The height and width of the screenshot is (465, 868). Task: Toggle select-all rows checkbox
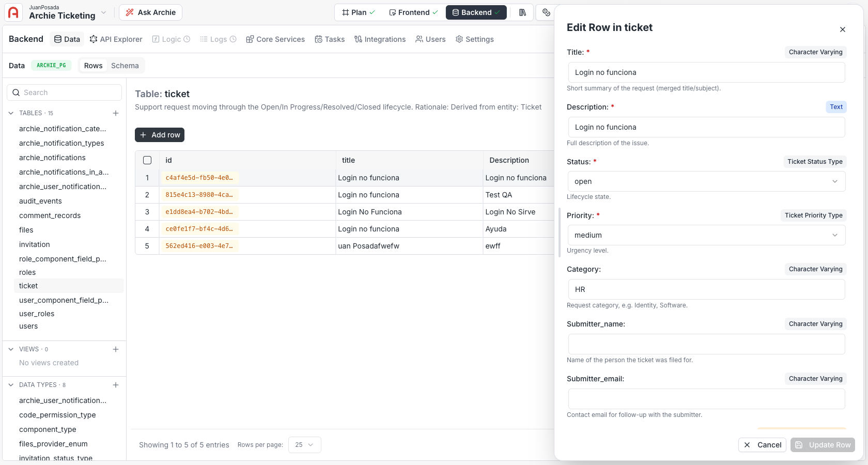click(x=147, y=160)
